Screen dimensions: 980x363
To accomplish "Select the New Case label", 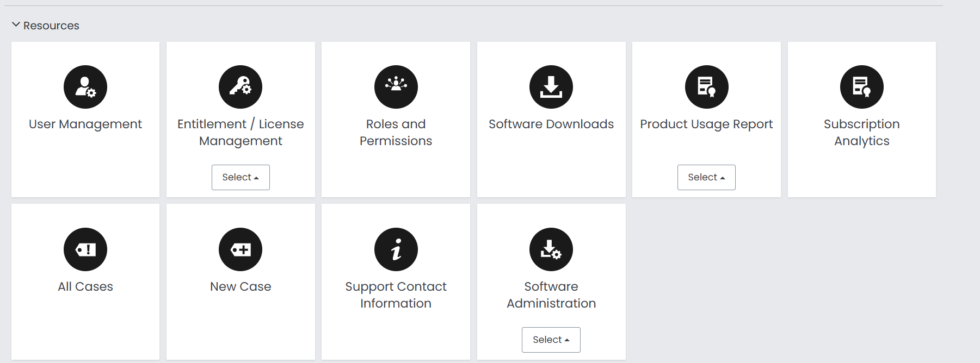I will (241, 287).
